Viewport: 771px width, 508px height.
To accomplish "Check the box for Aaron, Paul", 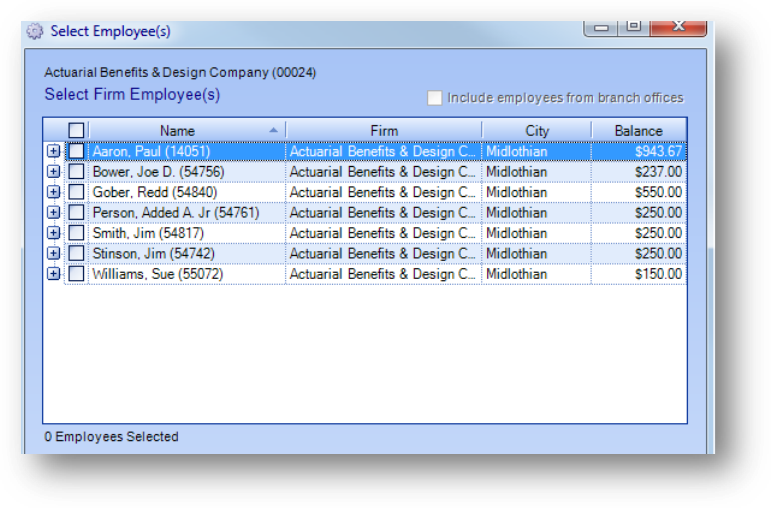I will 76,151.
